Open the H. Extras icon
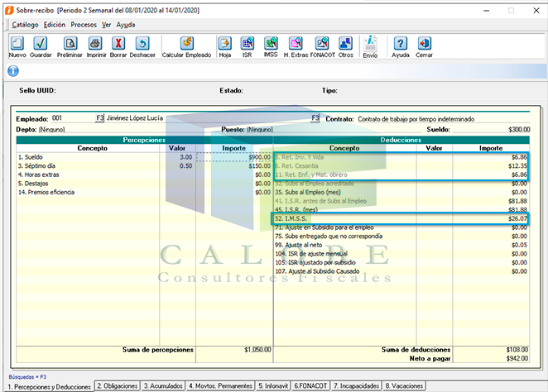 click(296, 47)
